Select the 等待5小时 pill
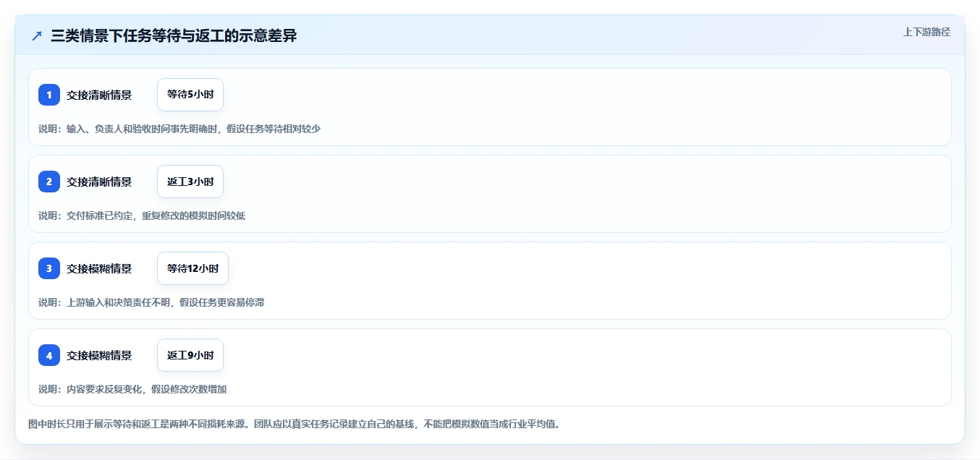The image size is (980, 460). tap(190, 95)
